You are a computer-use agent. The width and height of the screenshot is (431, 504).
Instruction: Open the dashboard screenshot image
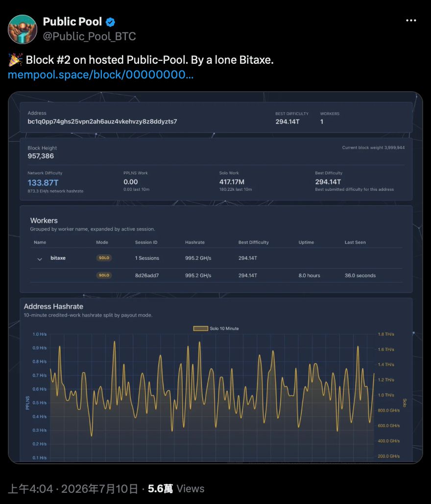215,277
